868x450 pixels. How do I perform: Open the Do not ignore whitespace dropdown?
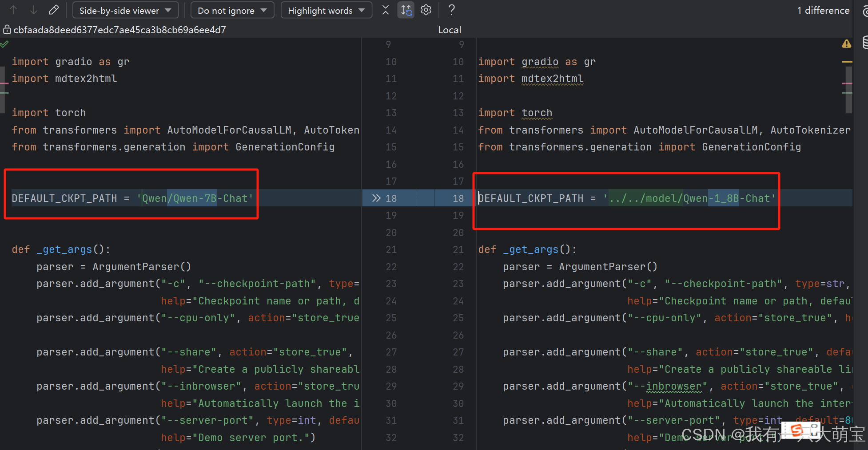231,10
